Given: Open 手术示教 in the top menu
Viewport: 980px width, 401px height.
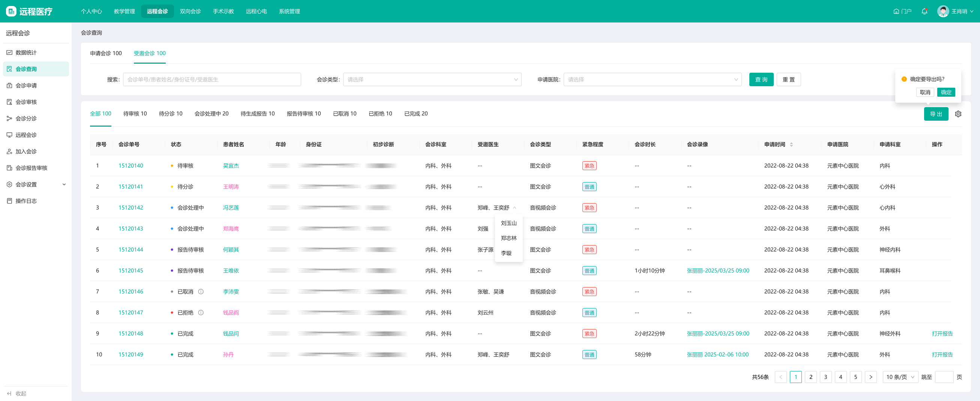Looking at the screenshot, I should pyautogui.click(x=223, y=11).
